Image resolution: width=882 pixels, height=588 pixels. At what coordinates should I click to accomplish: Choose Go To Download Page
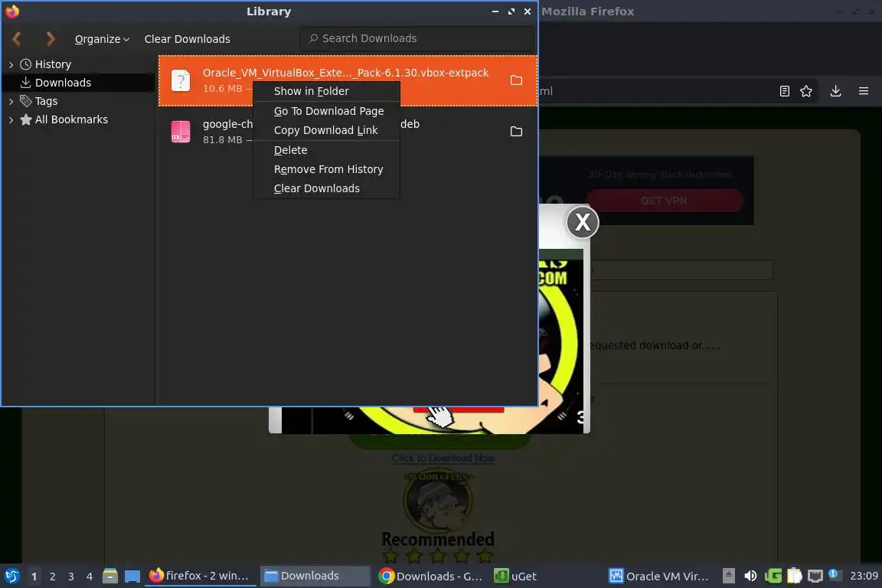click(x=326, y=111)
